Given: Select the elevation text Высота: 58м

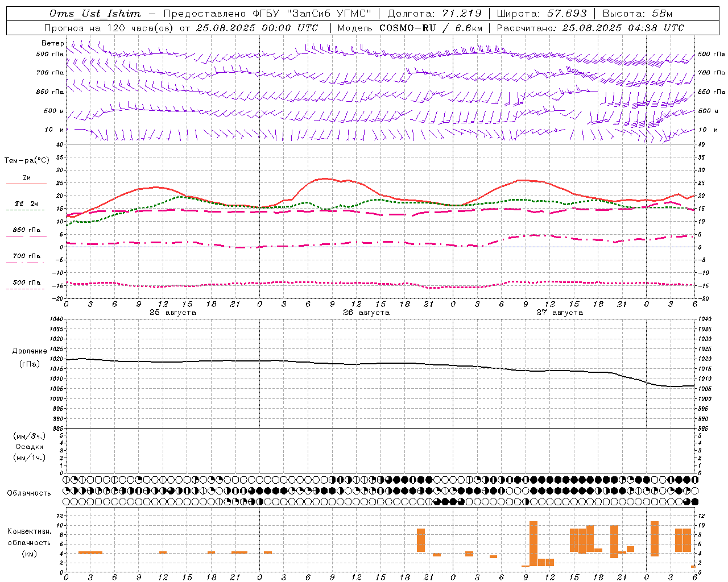Looking at the screenshot, I should [x=638, y=14].
